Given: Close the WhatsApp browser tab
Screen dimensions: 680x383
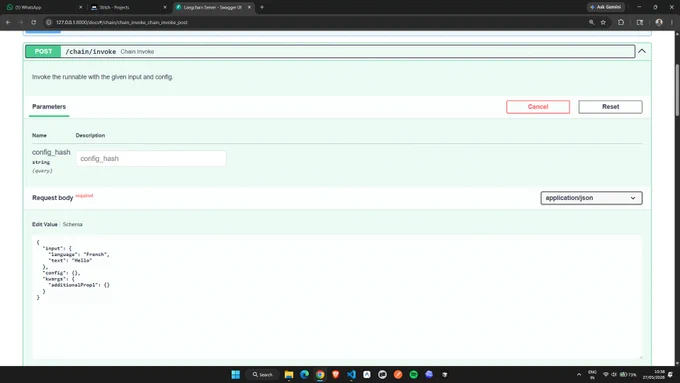Looking at the screenshot, I should [80, 7].
